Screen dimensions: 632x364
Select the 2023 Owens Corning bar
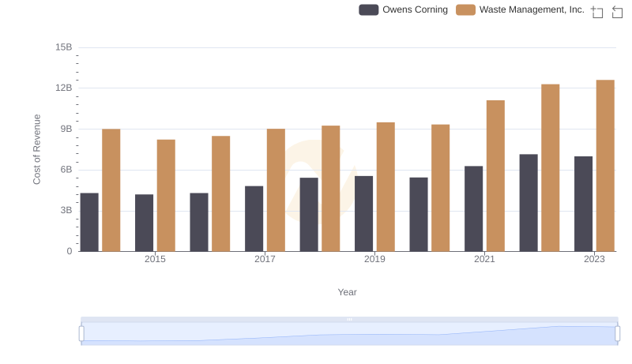[x=583, y=204]
